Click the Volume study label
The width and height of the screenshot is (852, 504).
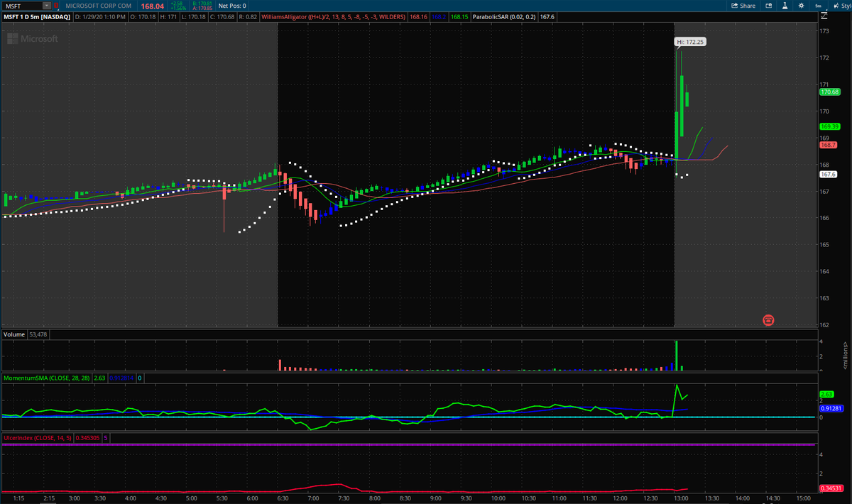click(x=13, y=334)
